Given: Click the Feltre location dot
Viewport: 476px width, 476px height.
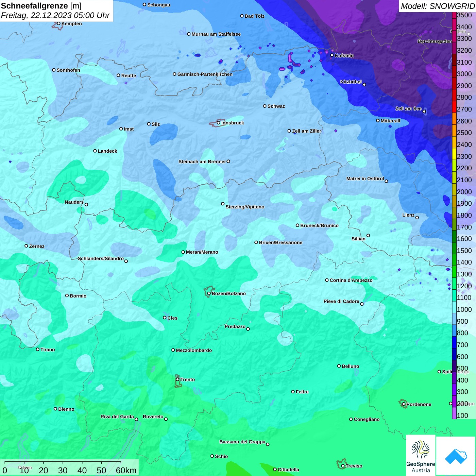Looking at the screenshot, I should tap(293, 392).
